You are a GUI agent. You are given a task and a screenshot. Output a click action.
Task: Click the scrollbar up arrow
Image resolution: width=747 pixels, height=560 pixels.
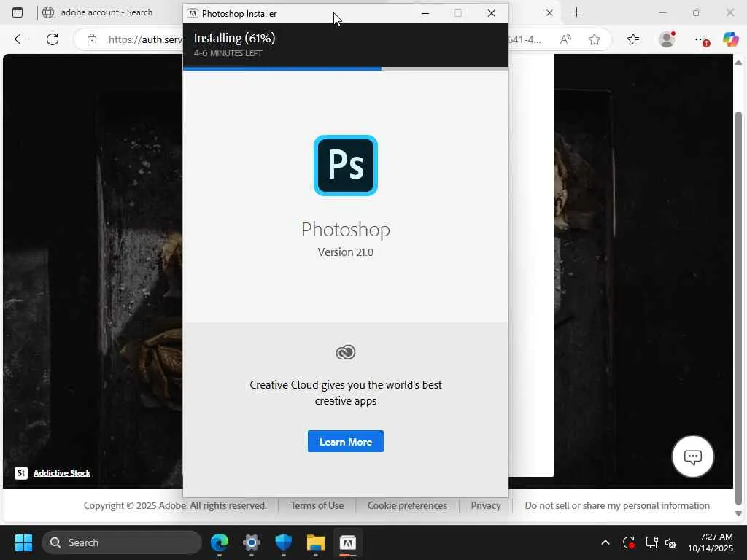click(x=738, y=63)
